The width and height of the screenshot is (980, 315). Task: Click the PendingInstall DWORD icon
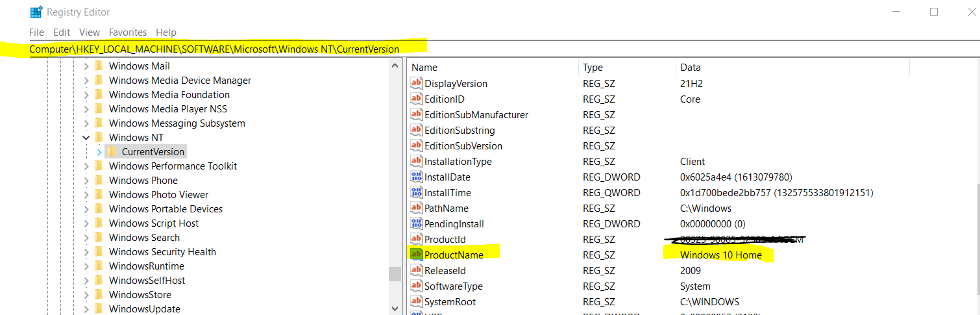tap(417, 223)
